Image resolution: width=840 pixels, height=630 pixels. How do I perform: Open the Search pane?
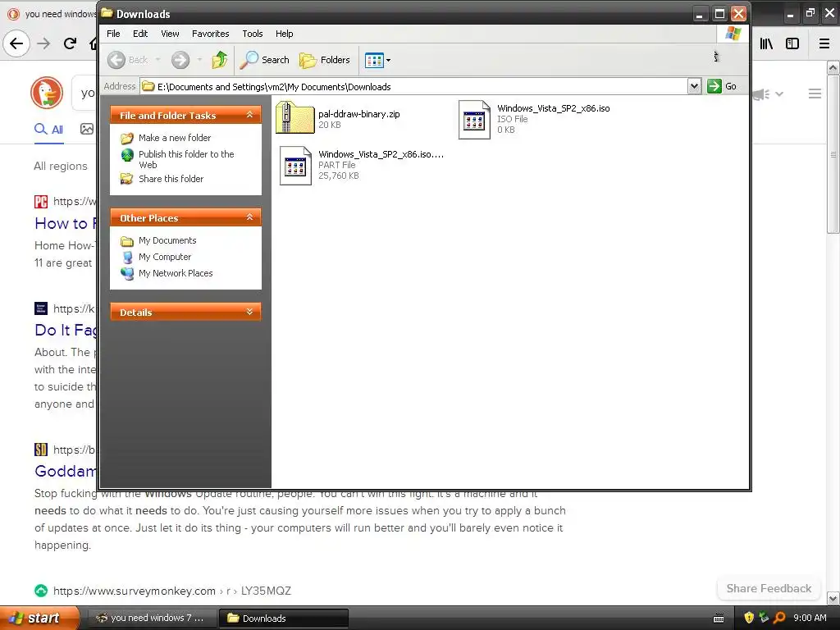(x=264, y=60)
